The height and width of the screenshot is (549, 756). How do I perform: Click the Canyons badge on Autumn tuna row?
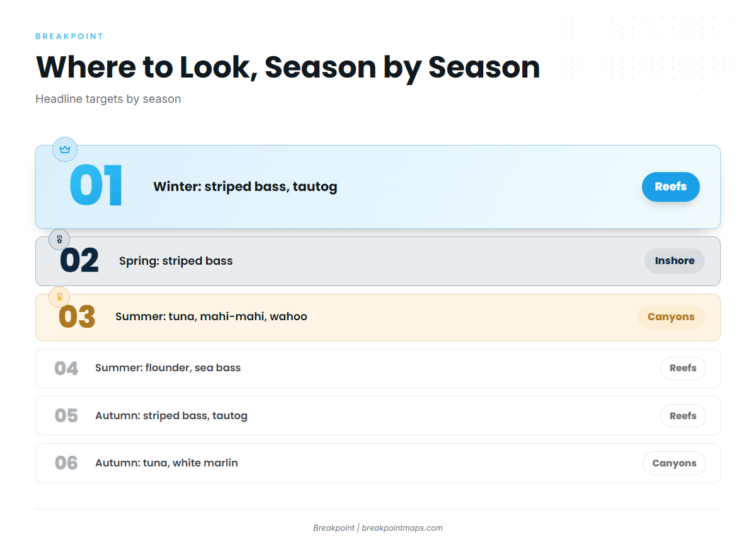tap(674, 463)
